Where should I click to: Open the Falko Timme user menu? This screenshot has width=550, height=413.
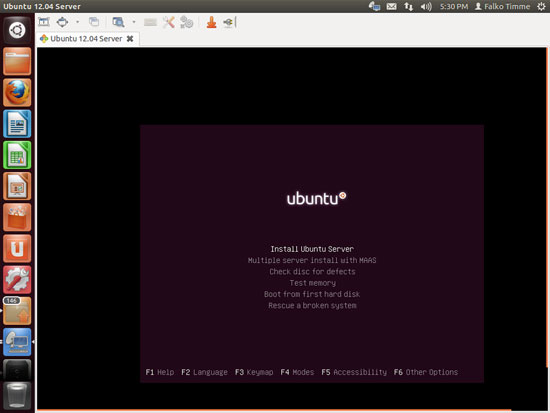pos(502,6)
